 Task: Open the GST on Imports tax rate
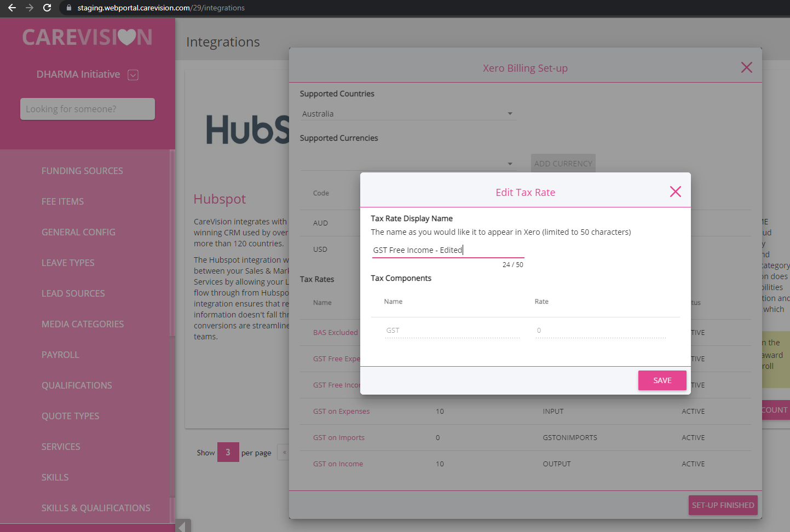click(x=338, y=437)
